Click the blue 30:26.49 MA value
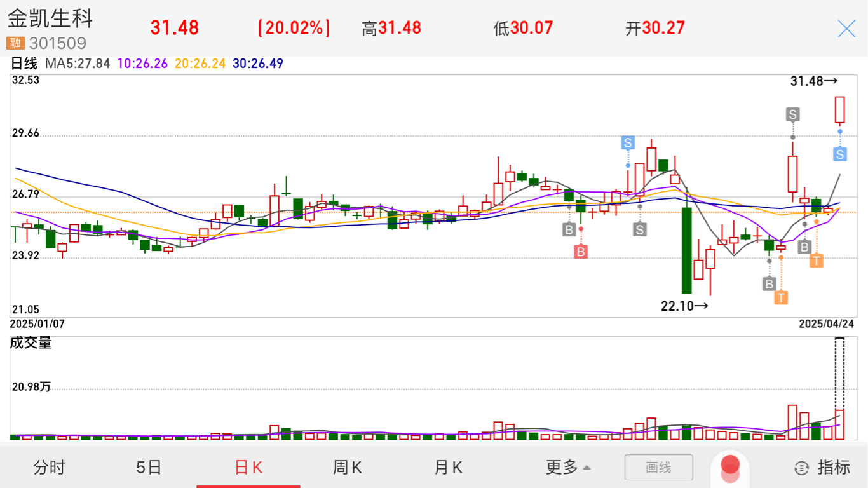Image resolution: width=868 pixels, height=488 pixels. [x=258, y=64]
